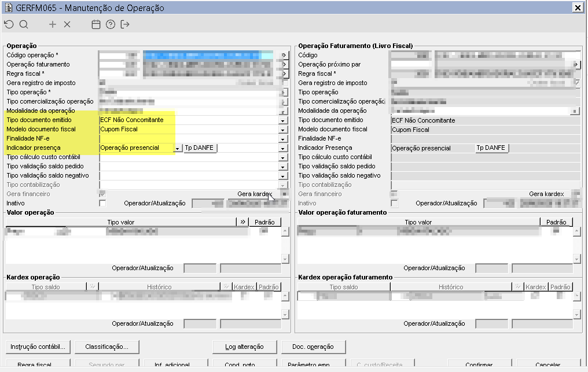Open lookup arrow beside Operação faturamento
This screenshot has width=588, height=372.
tap(284, 64)
